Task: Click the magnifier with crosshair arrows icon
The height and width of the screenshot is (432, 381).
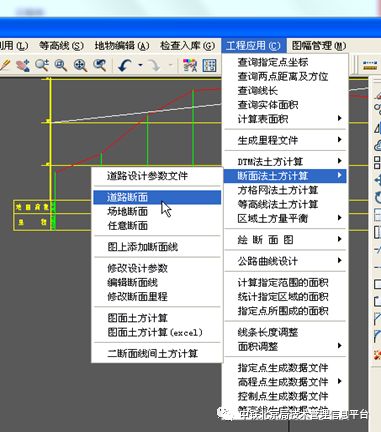Action: [80, 65]
